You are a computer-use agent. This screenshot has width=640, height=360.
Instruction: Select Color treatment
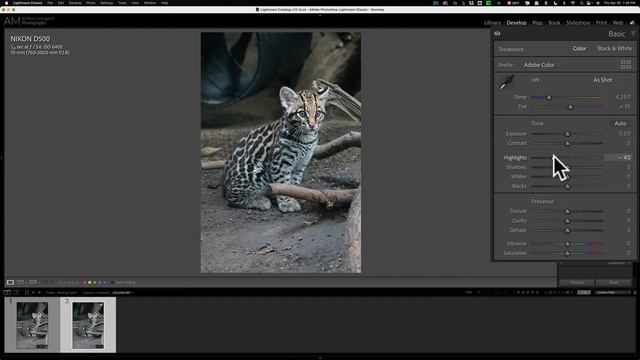(x=579, y=49)
